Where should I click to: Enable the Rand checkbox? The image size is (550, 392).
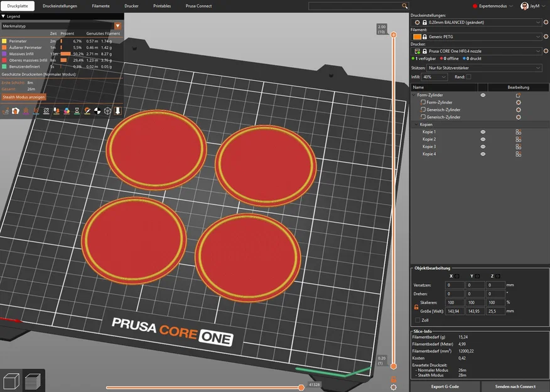[468, 77]
